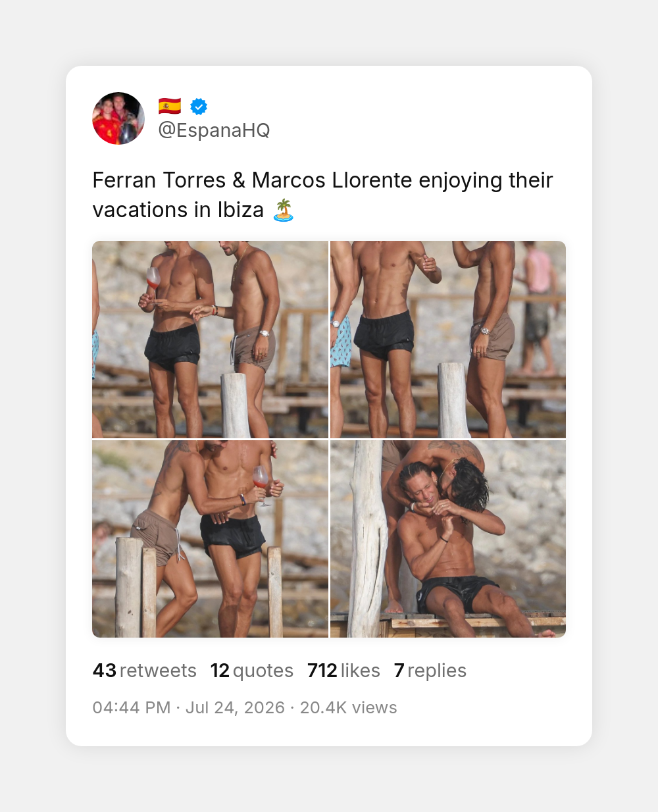Click the Spain flag emoji display name
Screen dimensions: 658x812
[170, 106]
